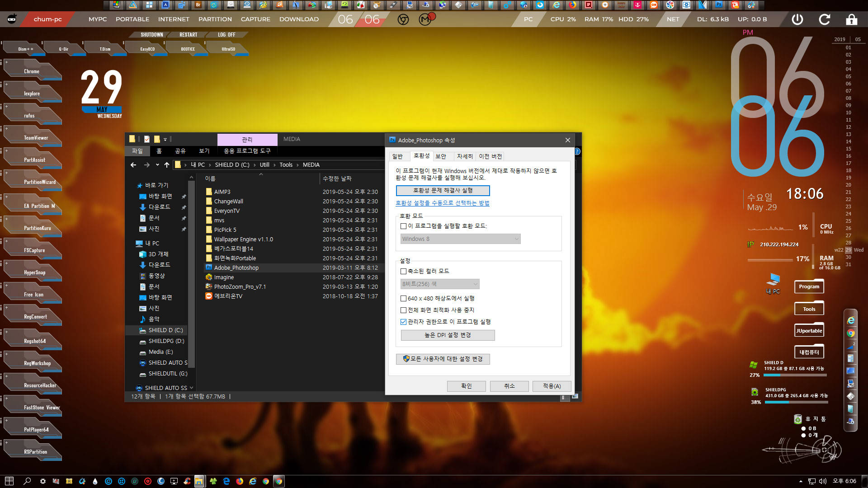Open Firefox on taskbar

coord(240,481)
